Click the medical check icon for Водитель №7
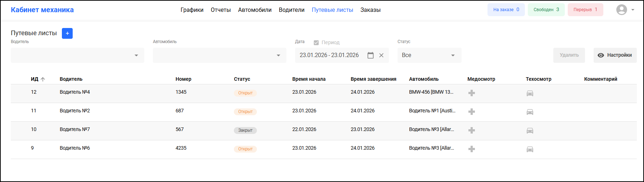The height and width of the screenshot is (182, 644). click(472, 130)
